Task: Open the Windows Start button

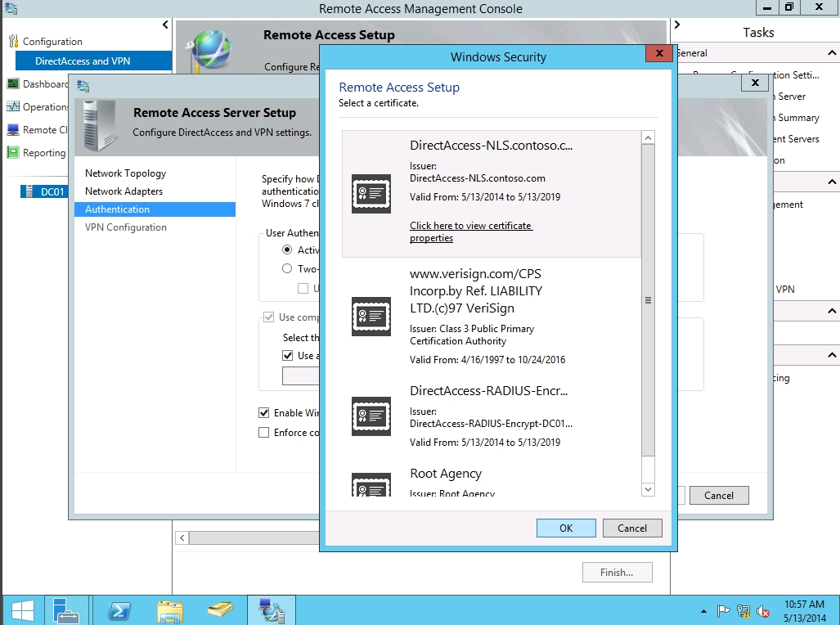Action: coord(22,610)
